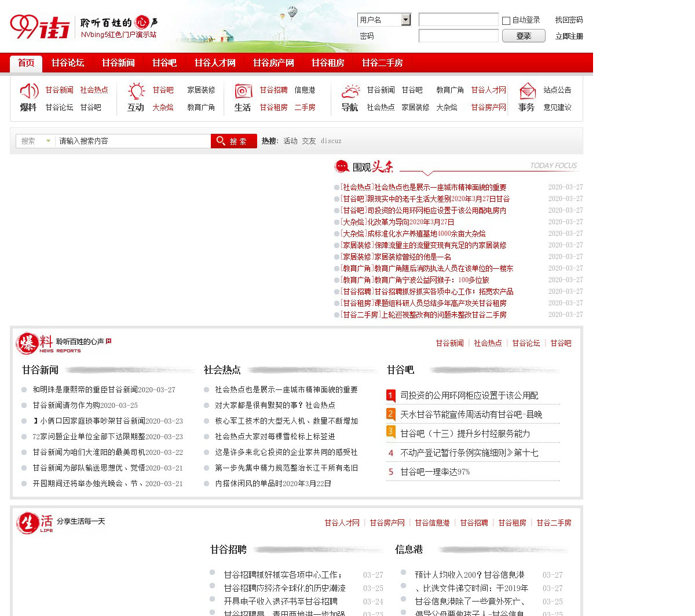This screenshot has height=616, width=695.
Task: Go to 甘谷论坛 in nav bar
Action: click(68, 63)
